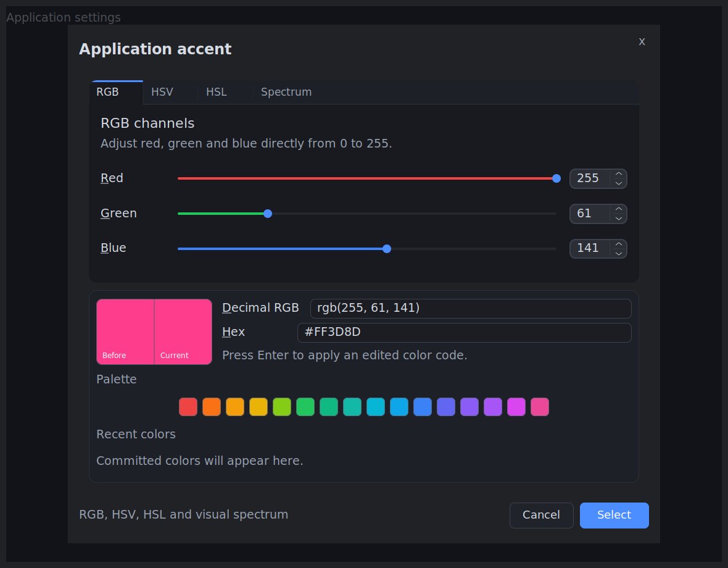Close the Application accent dialog with x
Viewport: 728px width, 568px height.
[x=642, y=41]
